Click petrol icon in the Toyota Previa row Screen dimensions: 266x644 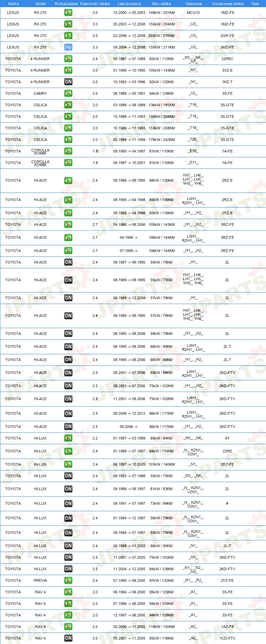(x=68, y=580)
